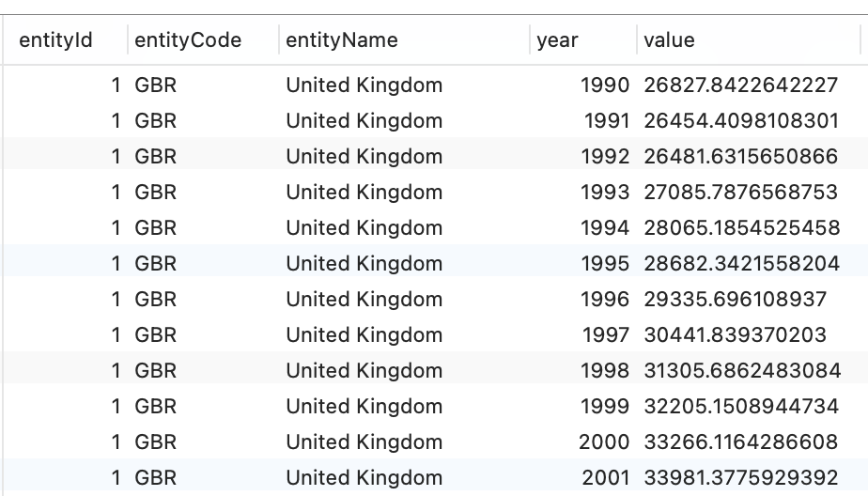Viewport: 868px width, 496px height.
Task: Sort by the entityName column header
Action: 342,40
